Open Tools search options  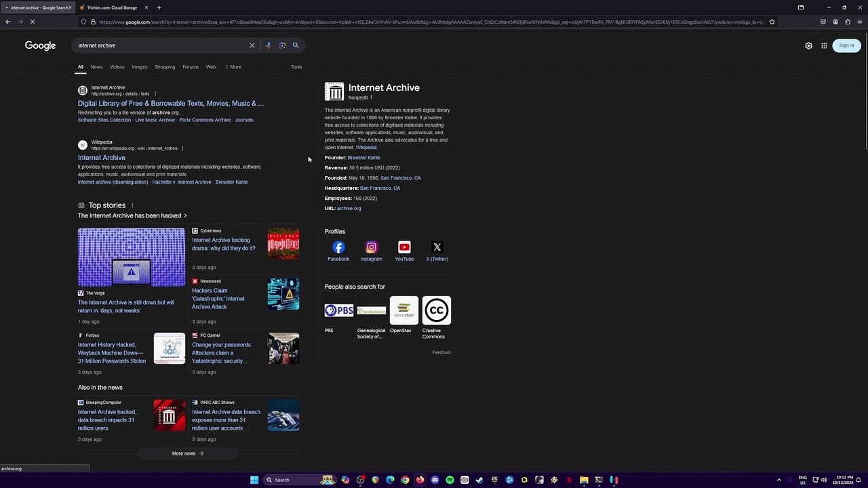(296, 66)
